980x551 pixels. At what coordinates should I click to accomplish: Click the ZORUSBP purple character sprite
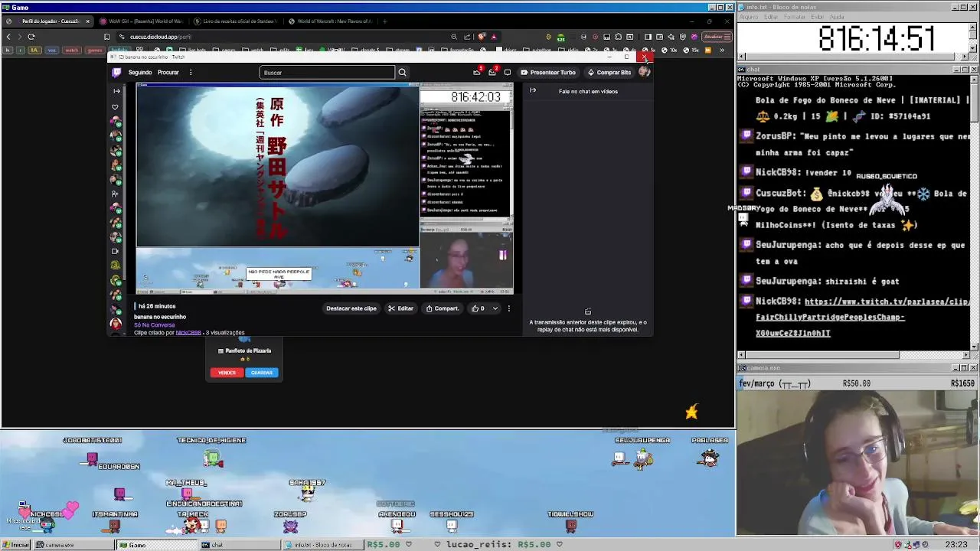290,525
